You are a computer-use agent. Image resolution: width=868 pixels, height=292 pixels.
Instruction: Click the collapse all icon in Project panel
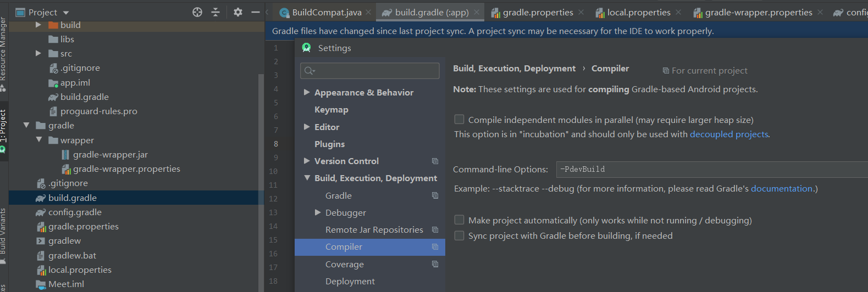tap(215, 12)
